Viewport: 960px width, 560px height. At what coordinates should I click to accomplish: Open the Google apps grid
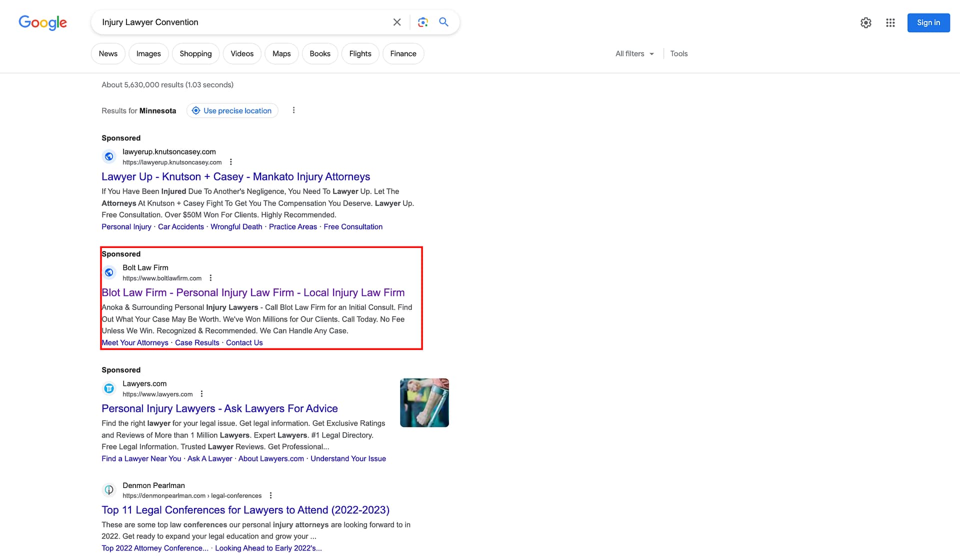point(890,22)
